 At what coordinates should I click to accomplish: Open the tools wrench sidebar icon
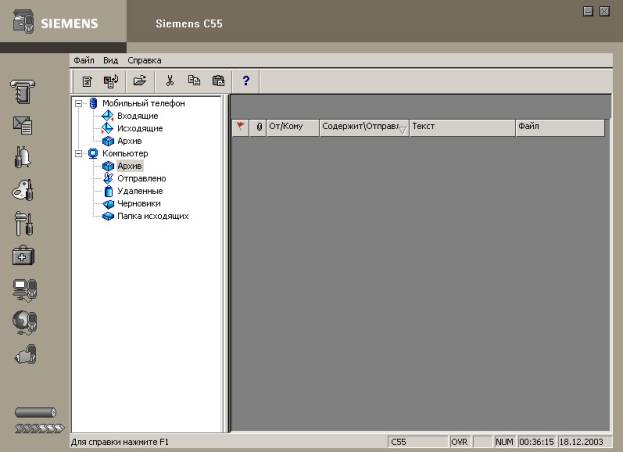(x=23, y=223)
